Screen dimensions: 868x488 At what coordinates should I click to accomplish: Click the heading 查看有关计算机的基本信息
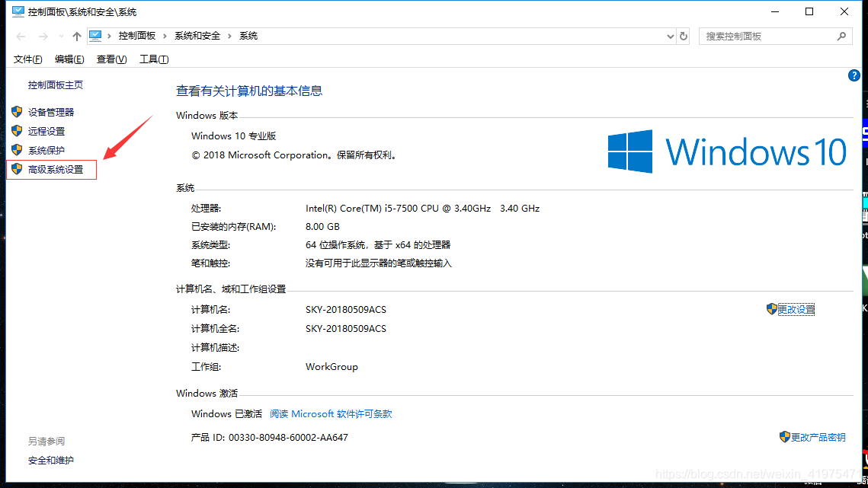(x=249, y=91)
